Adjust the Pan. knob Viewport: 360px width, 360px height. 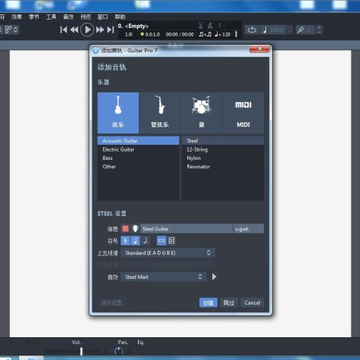pos(119,351)
